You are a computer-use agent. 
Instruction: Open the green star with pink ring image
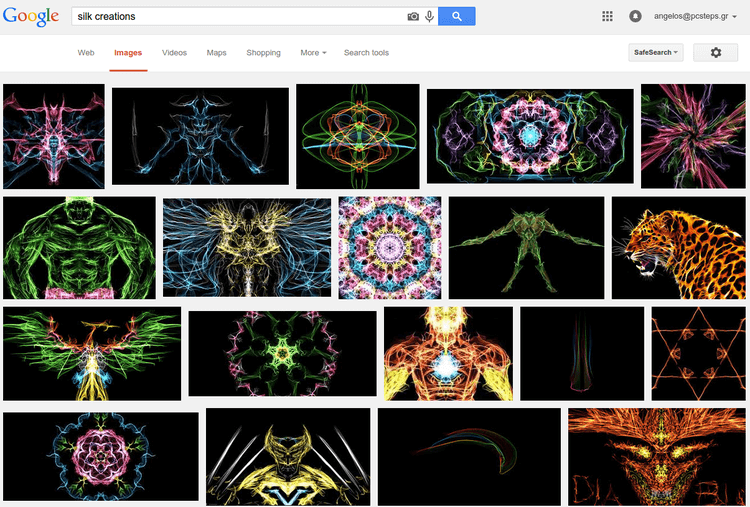(x=282, y=353)
